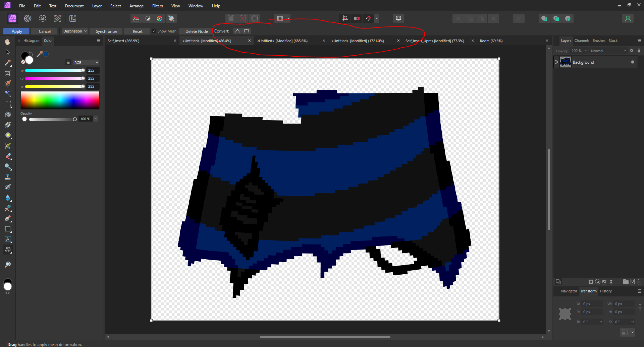Delete layer using the trash icon

(x=639, y=282)
